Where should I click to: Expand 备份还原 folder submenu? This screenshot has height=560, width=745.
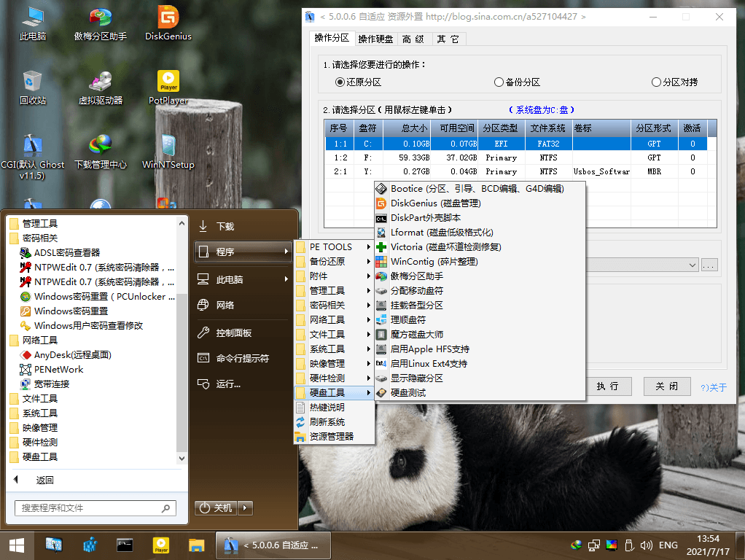pos(334,262)
